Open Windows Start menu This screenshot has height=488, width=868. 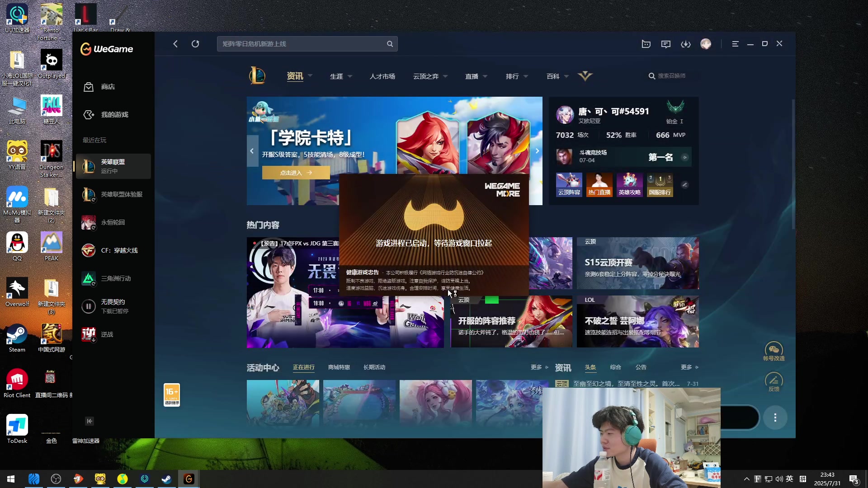tap(11, 479)
